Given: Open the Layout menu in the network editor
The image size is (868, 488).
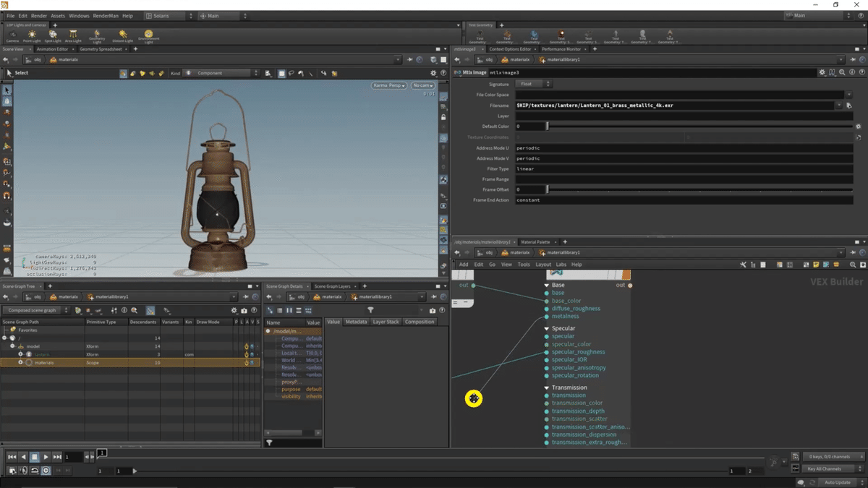Looking at the screenshot, I should [542, 265].
